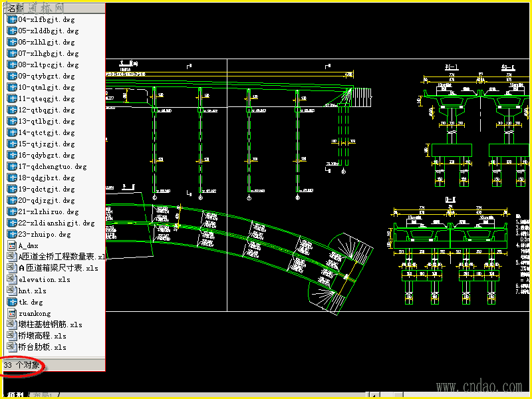Click the spreadsheet icon for hnt.xls
The height and width of the screenshot is (399, 532).
(x=12, y=291)
